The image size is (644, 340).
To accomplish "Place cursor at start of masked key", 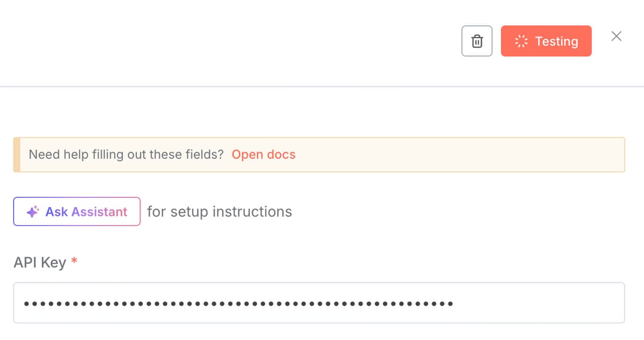I will coord(24,304).
